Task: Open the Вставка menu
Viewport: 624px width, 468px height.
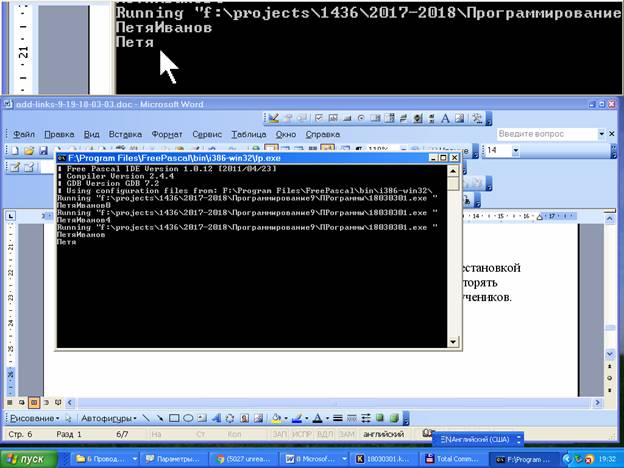Action: point(125,135)
